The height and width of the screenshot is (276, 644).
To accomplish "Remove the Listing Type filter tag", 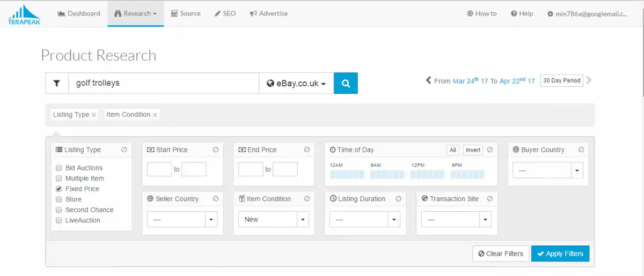I will point(94,115).
